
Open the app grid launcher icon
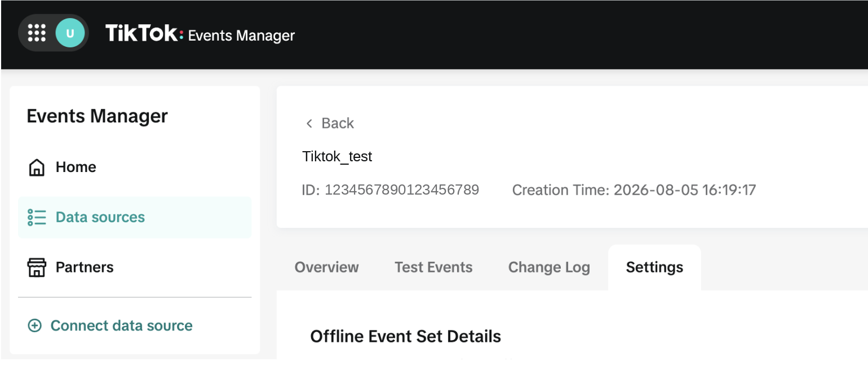tap(37, 33)
